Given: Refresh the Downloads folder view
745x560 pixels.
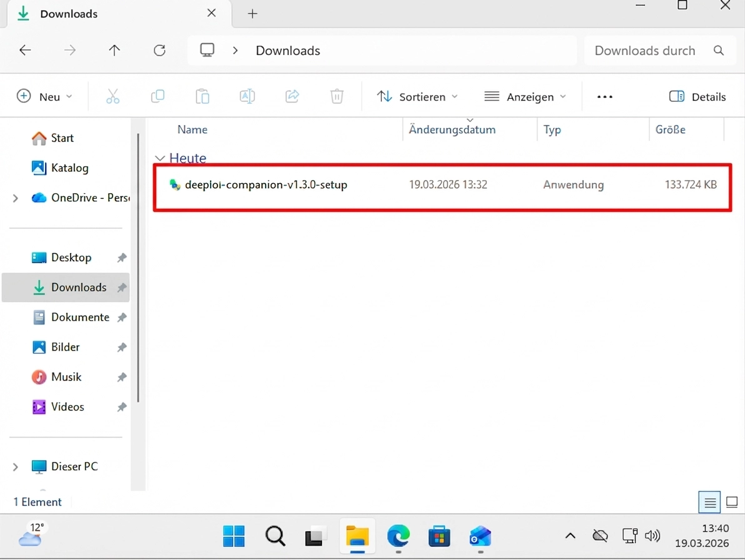Looking at the screenshot, I should [x=159, y=50].
